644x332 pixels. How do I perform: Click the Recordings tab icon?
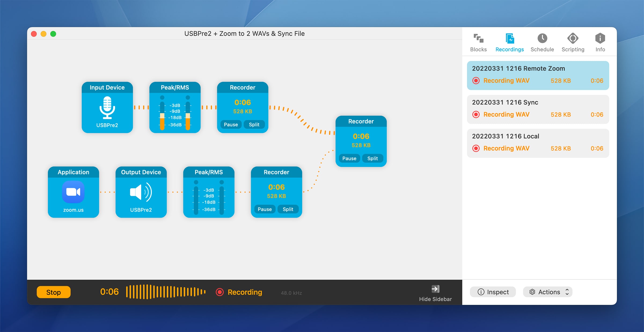point(510,40)
